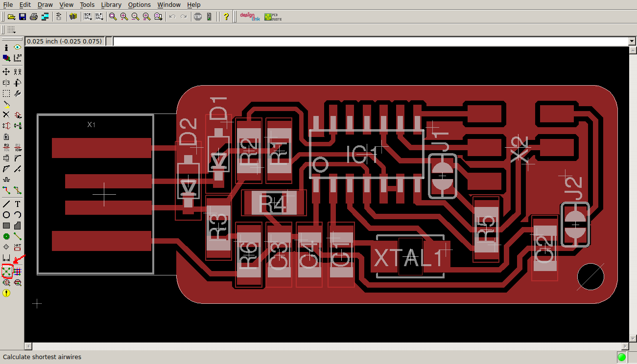Screen dimensions: 637x364
Task: Select the Rotate tool
Action: coord(18,83)
